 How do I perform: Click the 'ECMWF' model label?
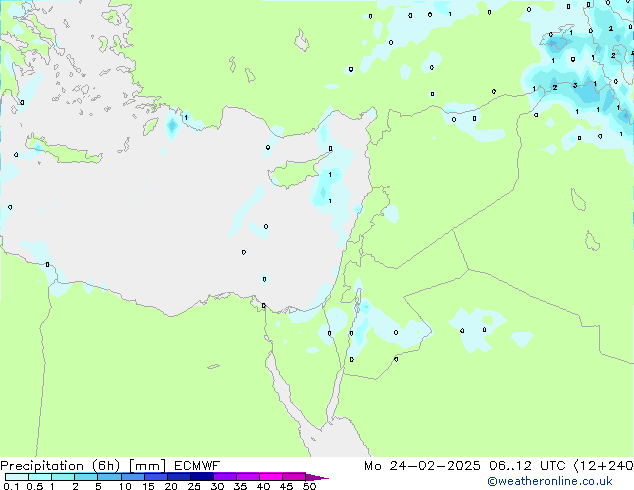[x=197, y=466]
